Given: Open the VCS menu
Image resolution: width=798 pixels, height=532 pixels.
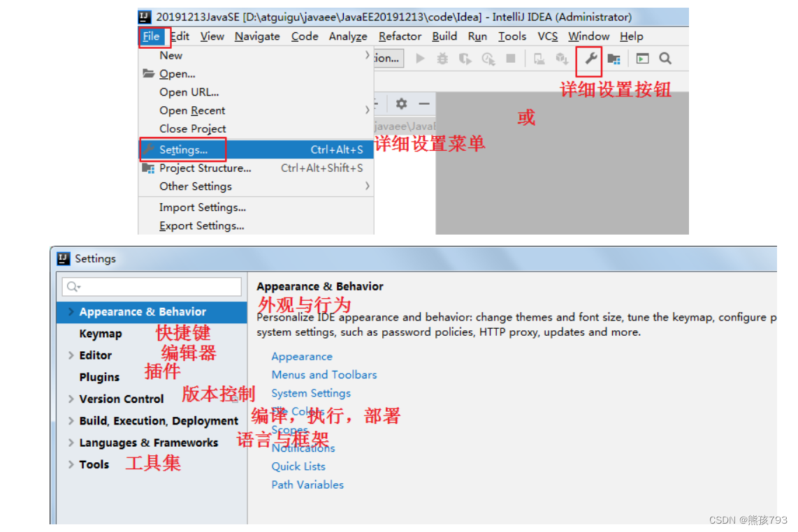Looking at the screenshot, I should (x=548, y=36).
